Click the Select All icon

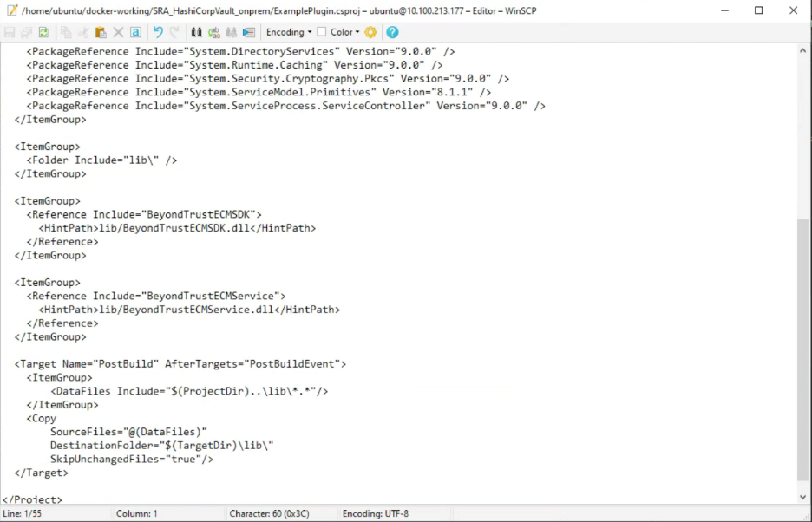click(135, 32)
